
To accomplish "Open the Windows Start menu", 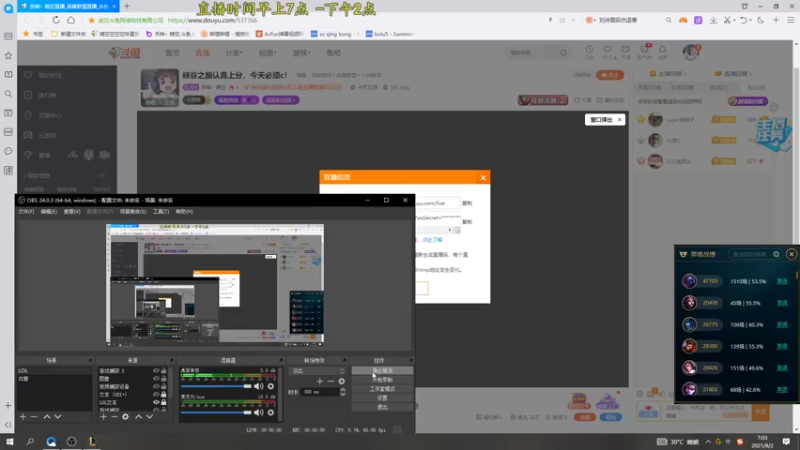I will tap(9, 441).
